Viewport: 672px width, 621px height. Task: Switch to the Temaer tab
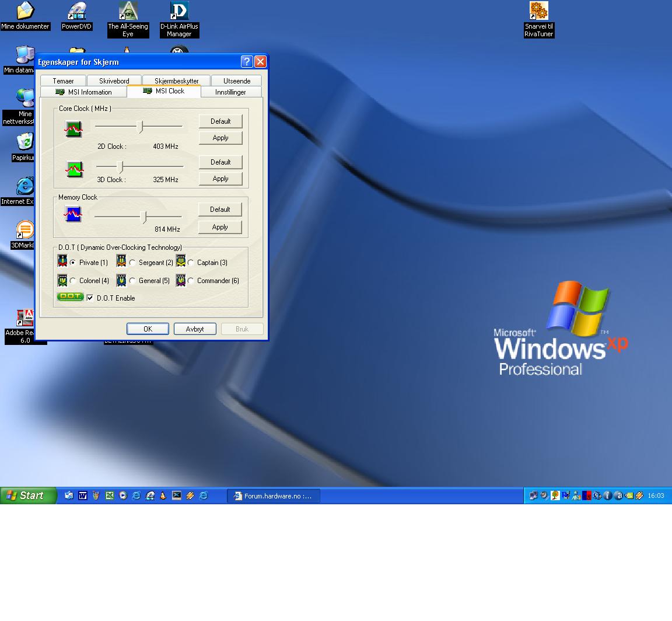pos(63,81)
